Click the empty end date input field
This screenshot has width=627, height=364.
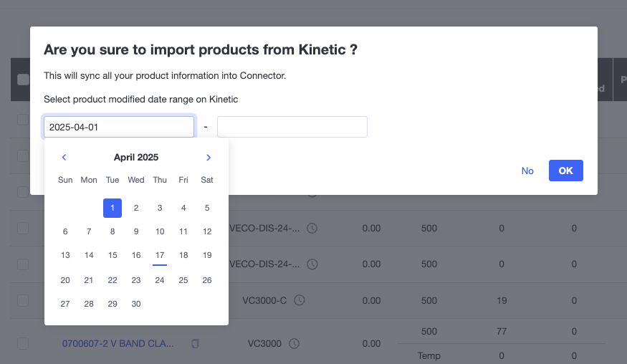[x=292, y=127]
